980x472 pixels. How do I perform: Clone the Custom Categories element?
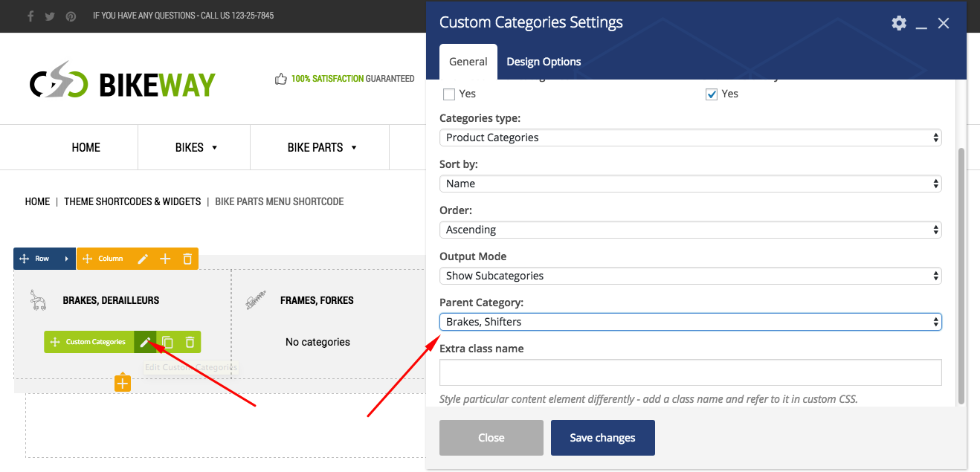pyautogui.click(x=167, y=342)
